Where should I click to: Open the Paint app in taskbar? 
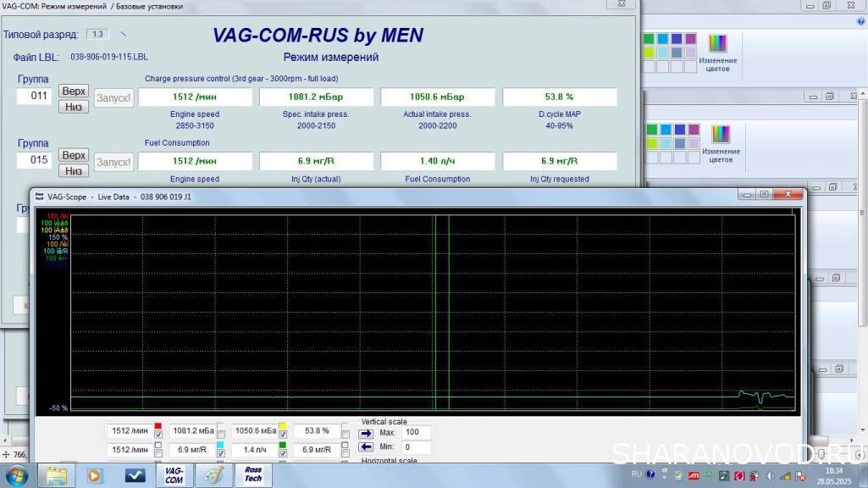[x=212, y=475]
